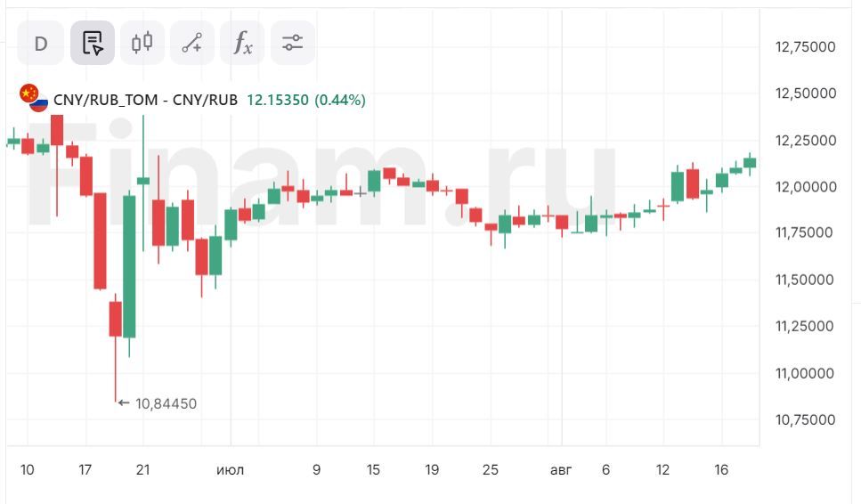Click the (0.44%) change percentage
Image resolution: width=861 pixels, height=504 pixels.
(x=339, y=101)
